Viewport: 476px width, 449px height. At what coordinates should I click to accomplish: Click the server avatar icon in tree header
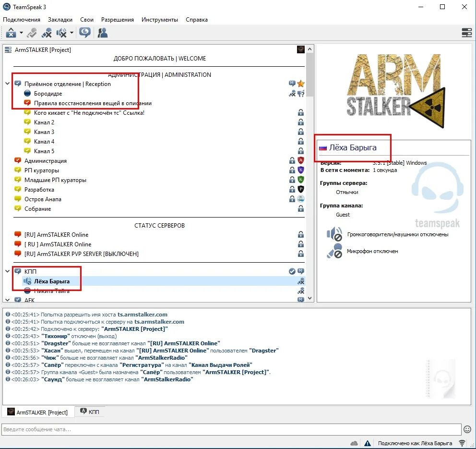tap(301, 49)
